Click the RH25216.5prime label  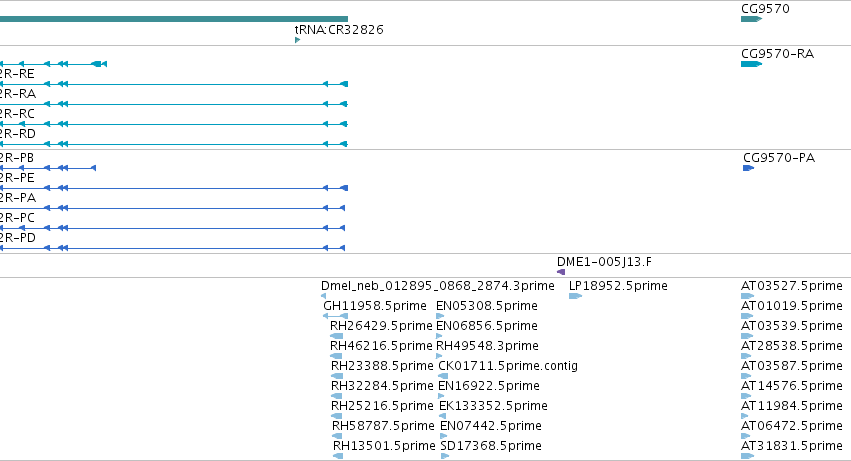point(382,406)
